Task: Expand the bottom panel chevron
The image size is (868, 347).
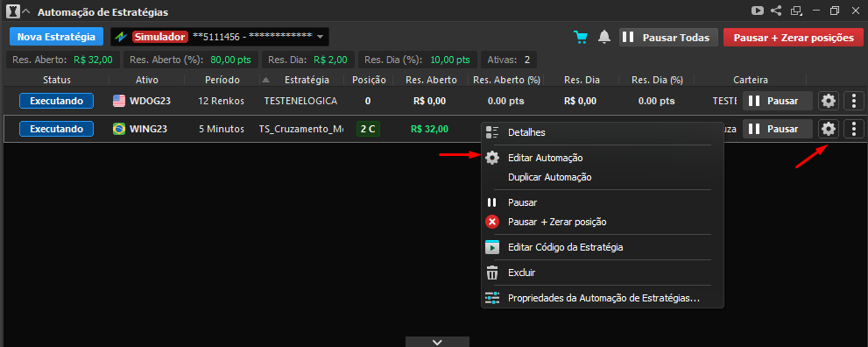Action: (437, 342)
